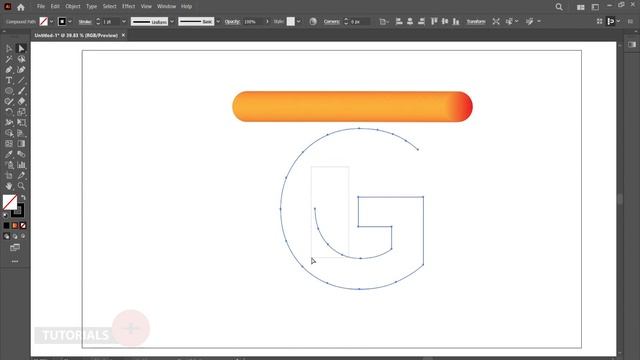The width and height of the screenshot is (640, 360).
Task: Choose the Rotate tool
Action: point(9,112)
